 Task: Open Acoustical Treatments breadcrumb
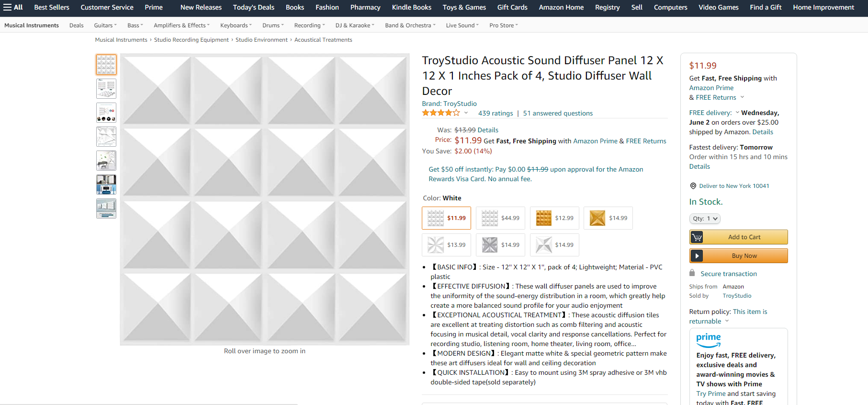323,40
